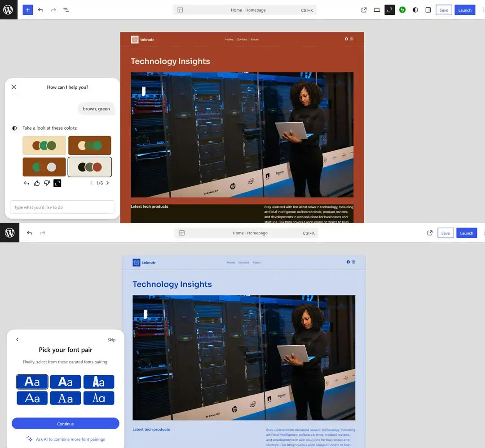
Task: Click the Instagram icon in the orange preview
Action: (x=352, y=39)
